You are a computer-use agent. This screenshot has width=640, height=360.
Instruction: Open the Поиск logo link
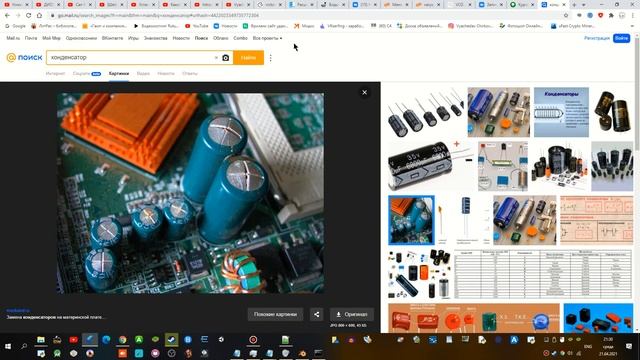tap(24, 58)
